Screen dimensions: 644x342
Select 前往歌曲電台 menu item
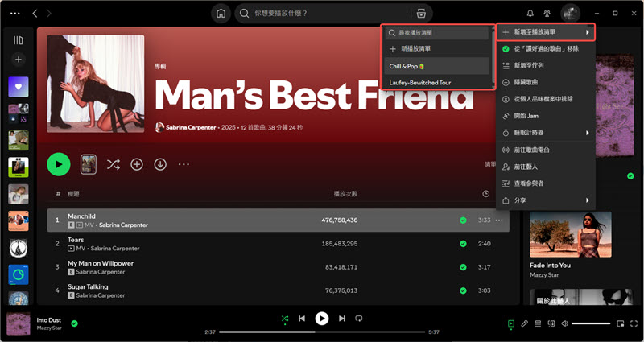[546, 150]
